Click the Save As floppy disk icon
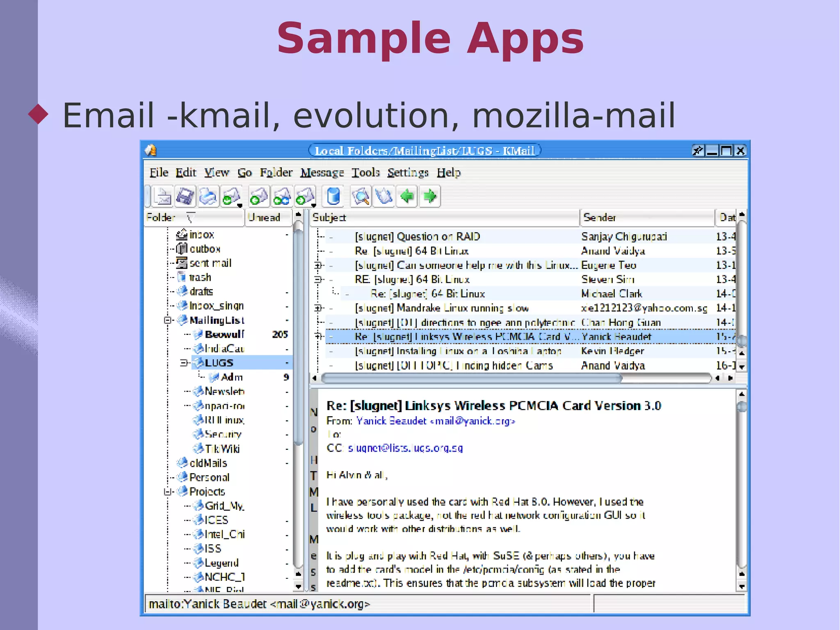The width and height of the screenshot is (840, 630). click(x=185, y=196)
